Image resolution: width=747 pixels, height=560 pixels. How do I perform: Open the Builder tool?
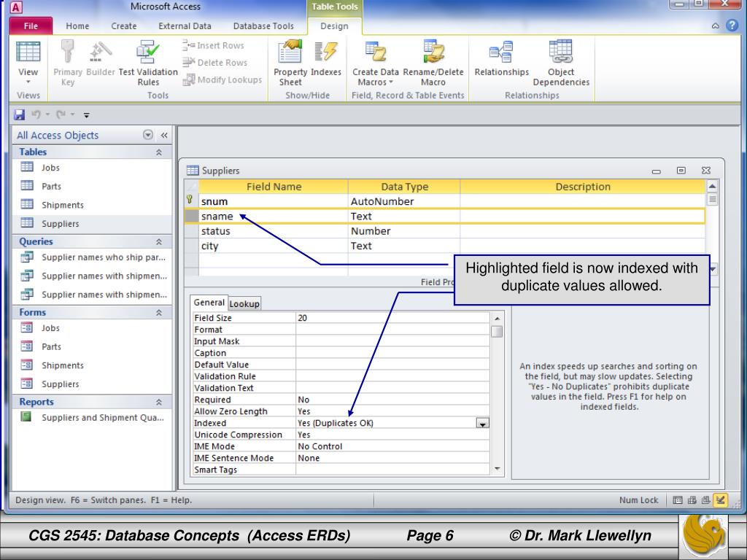click(x=101, y=59)
